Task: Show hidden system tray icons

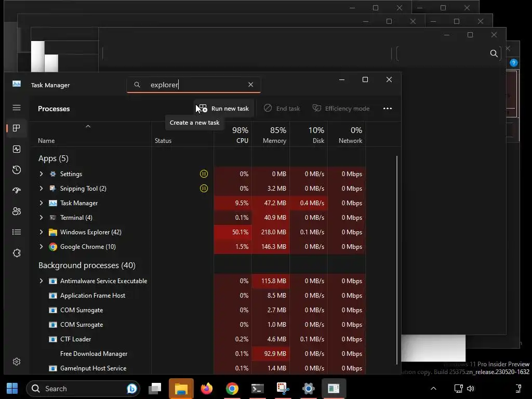Action: [433, 389]
